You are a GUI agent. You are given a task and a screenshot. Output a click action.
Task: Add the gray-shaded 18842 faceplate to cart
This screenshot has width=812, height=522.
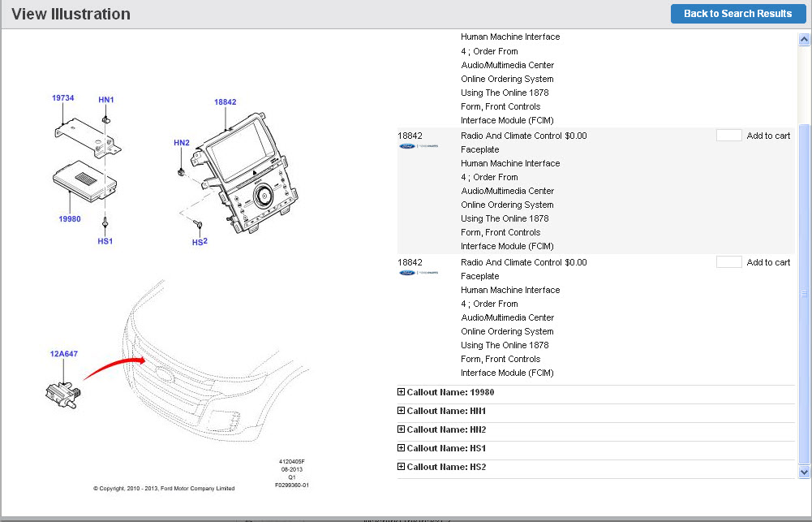pos(767,136)
